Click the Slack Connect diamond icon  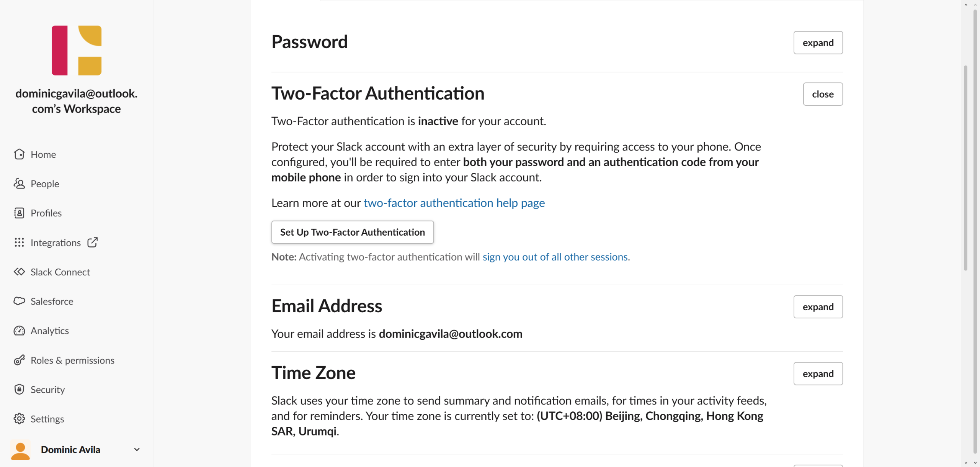pos(19,272)
